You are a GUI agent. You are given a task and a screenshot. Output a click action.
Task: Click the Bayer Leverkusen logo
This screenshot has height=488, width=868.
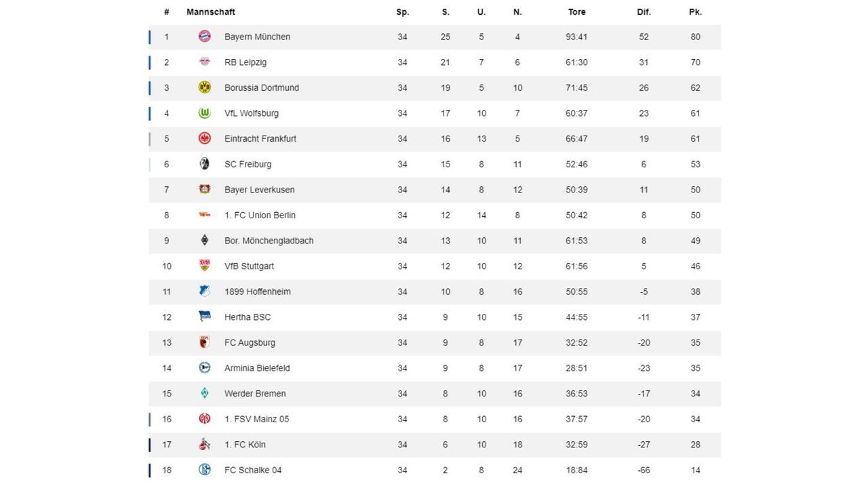coord(204,190)
